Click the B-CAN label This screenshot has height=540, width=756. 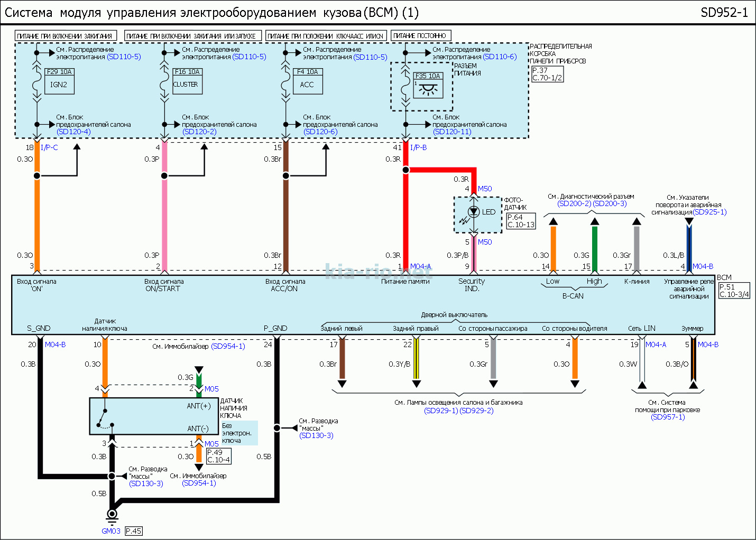573,296
